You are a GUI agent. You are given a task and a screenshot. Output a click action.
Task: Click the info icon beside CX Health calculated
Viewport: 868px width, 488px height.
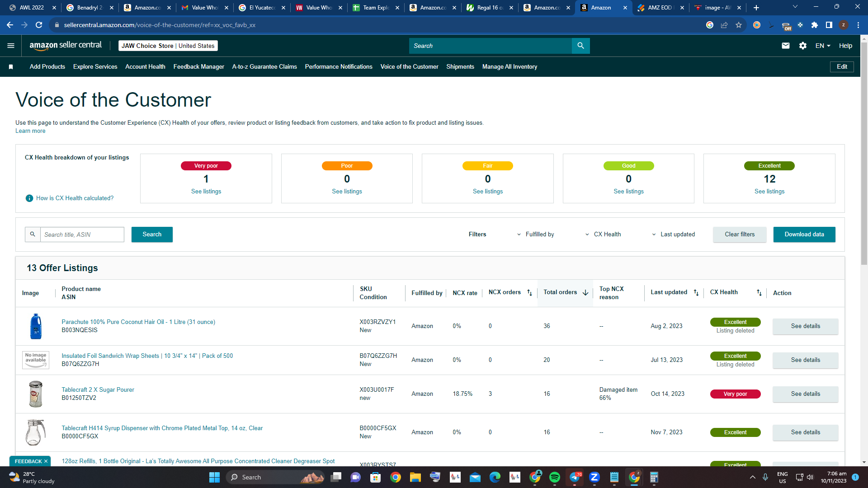[x=29, y=198]
